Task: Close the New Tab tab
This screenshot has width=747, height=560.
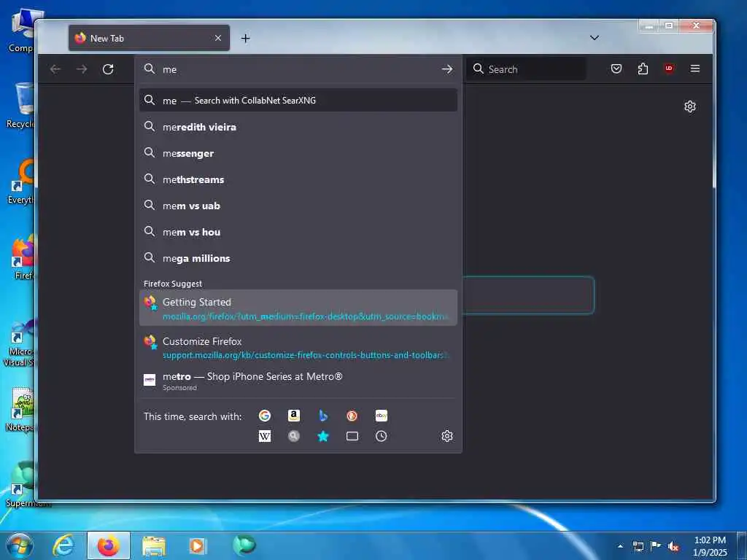Action: pyautogui.click(x=217, y=38)
